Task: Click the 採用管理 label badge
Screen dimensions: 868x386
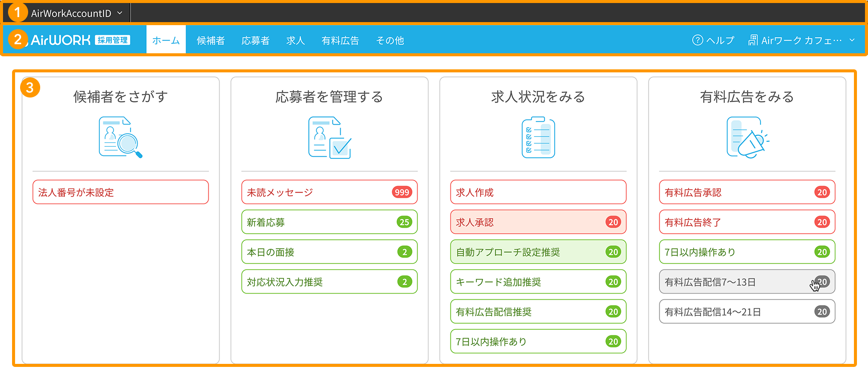Action: coord(113,40)
